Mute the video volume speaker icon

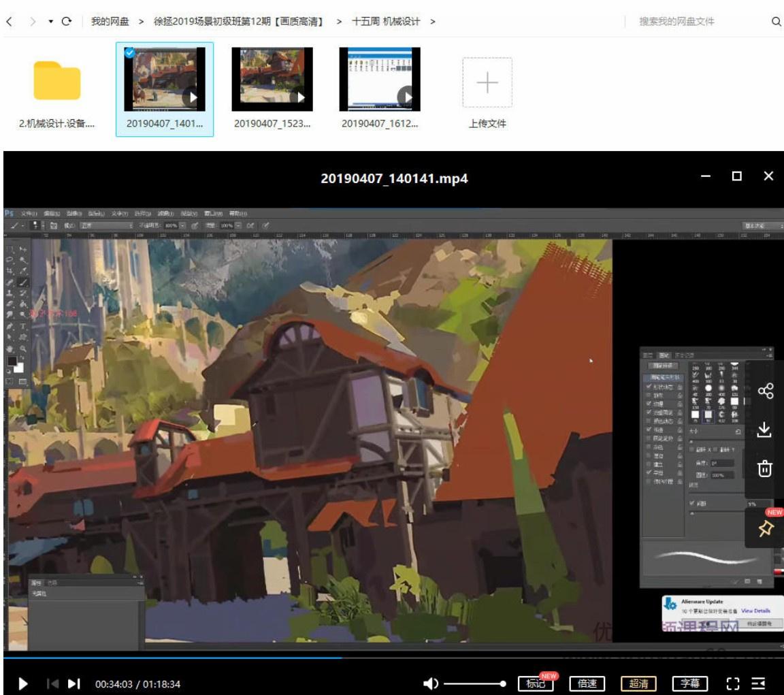point(431,683)
